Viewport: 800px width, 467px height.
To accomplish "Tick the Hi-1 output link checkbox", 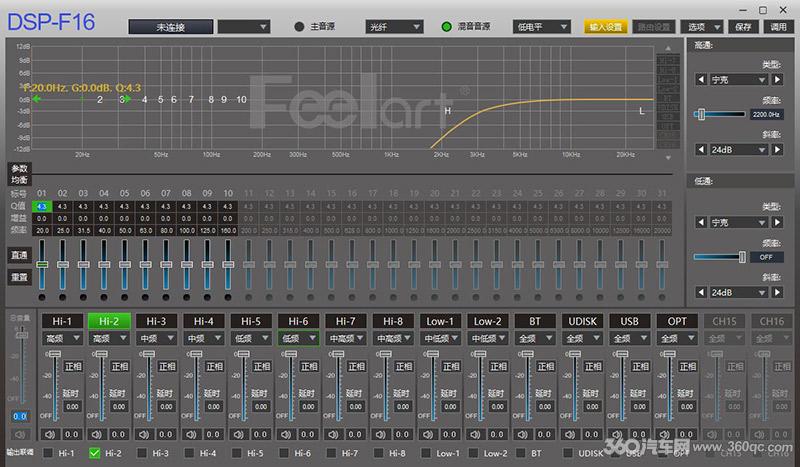I will 47,453.
